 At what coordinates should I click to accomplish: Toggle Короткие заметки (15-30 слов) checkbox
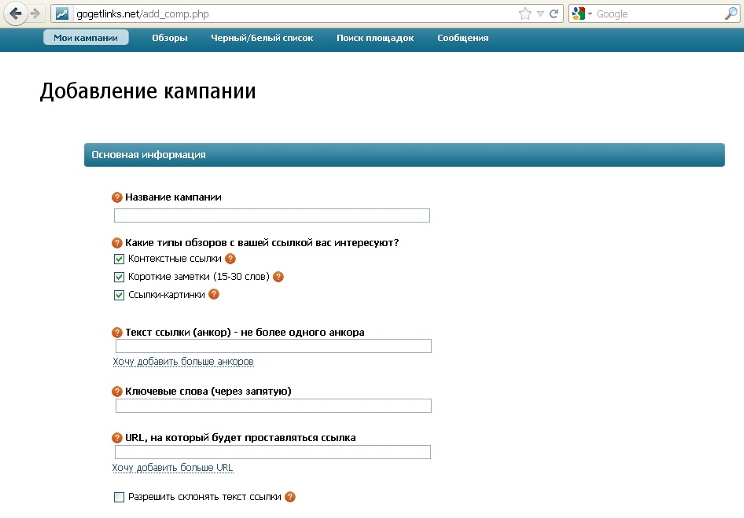[119, 277]
